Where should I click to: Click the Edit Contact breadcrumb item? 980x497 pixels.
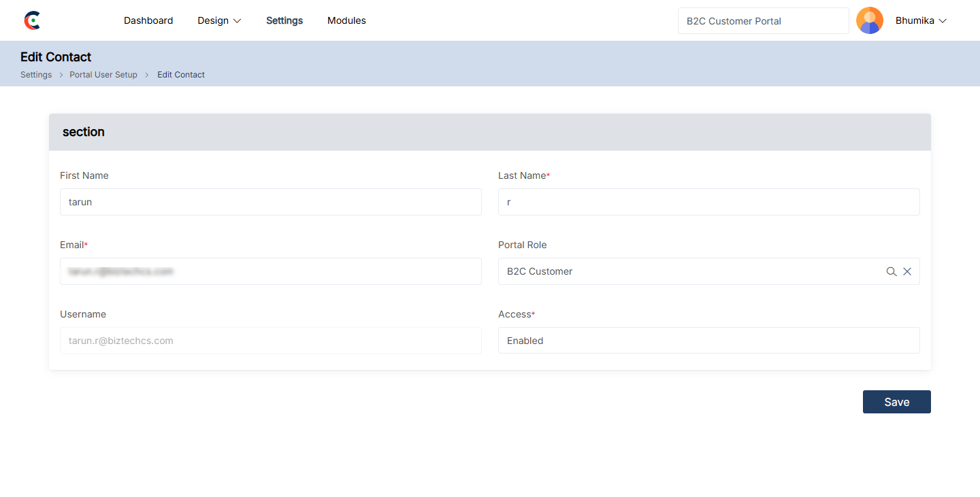181,75
